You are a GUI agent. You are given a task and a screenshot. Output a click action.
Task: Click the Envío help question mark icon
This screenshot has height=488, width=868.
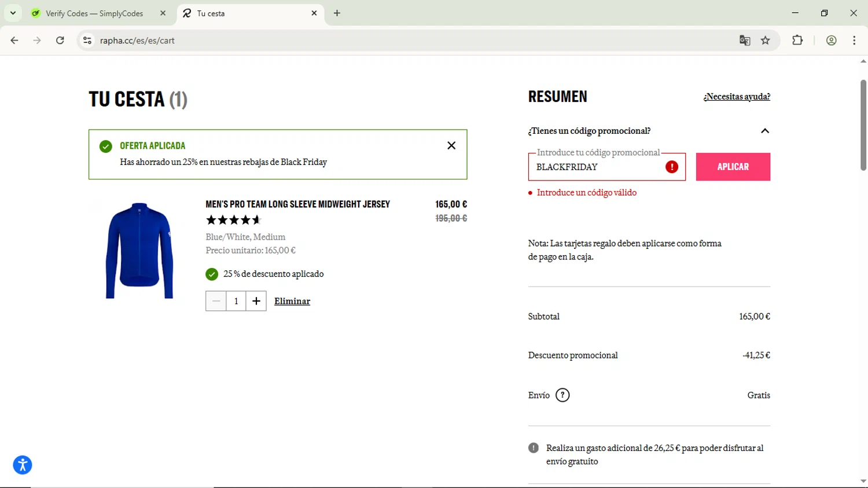(x=562, y=395)
